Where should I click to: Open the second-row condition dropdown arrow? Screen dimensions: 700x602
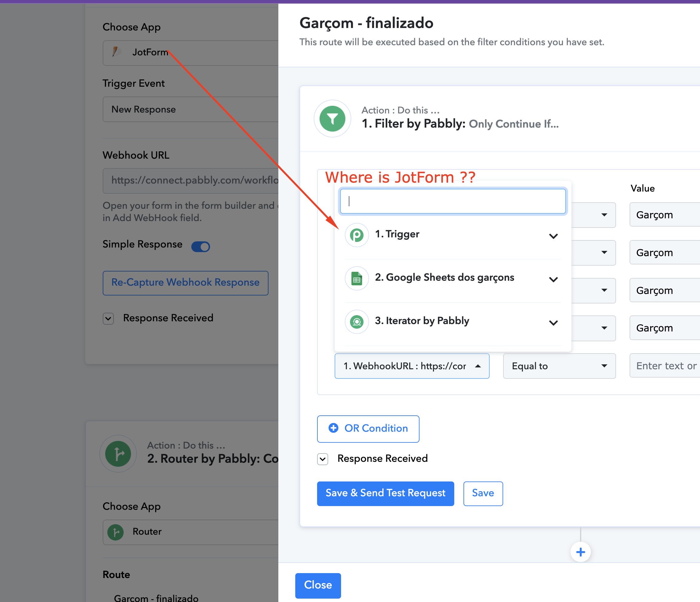604,252
